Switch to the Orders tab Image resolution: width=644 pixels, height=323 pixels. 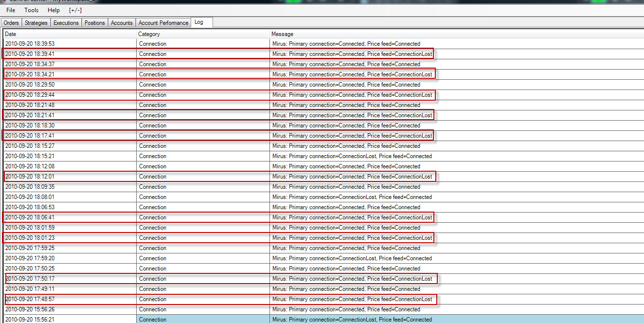(x=11, y=23)
